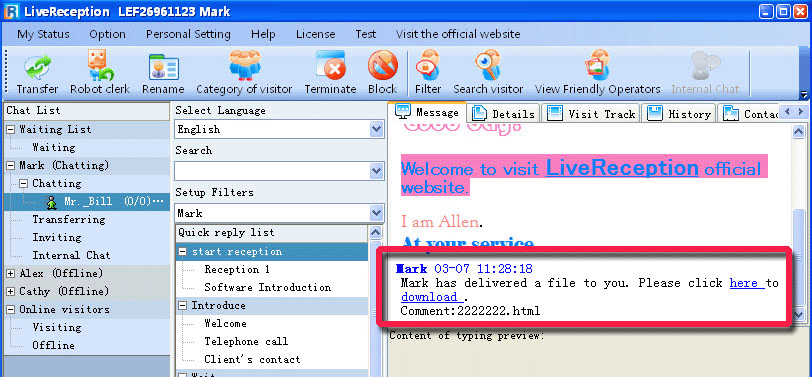This screenshot has width=812, height=377.
Task: Open View Friendly Operators
Action: (598, 65)
